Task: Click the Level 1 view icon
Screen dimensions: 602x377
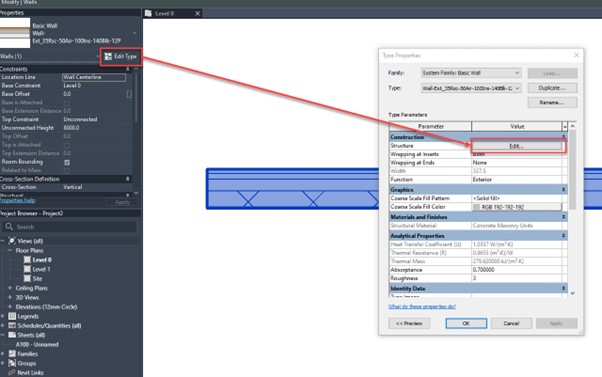Action: point(27,269)
